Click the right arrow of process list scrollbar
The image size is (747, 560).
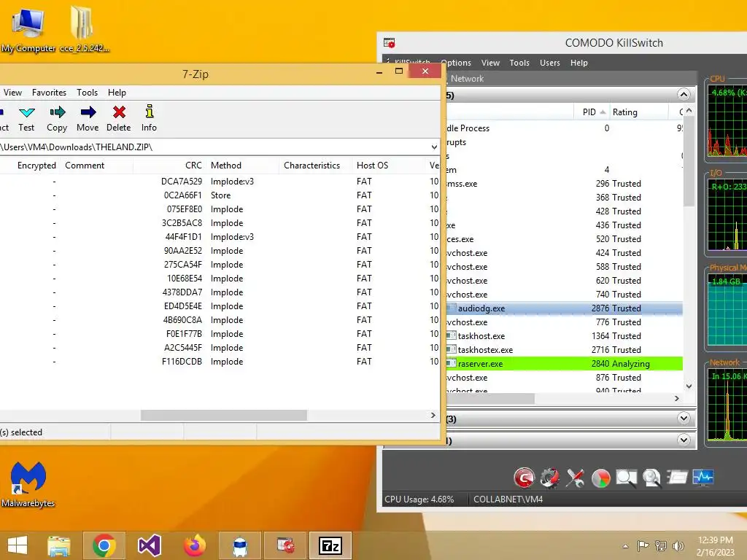677,399
